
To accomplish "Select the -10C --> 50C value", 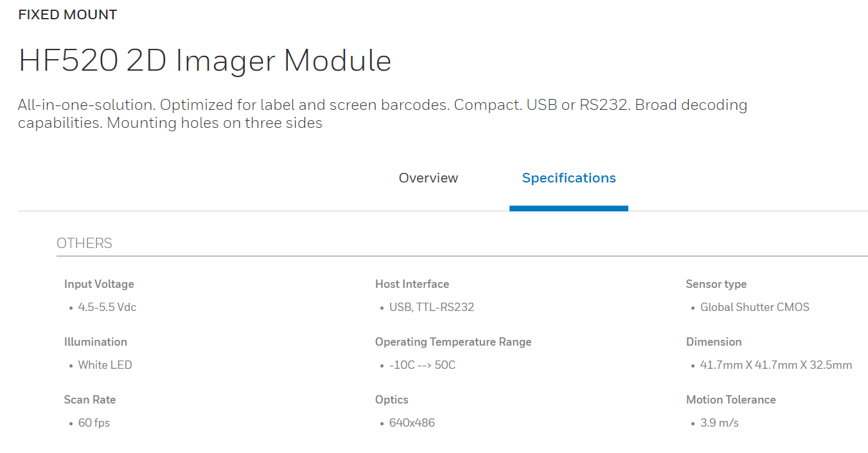I will point(422,365).
